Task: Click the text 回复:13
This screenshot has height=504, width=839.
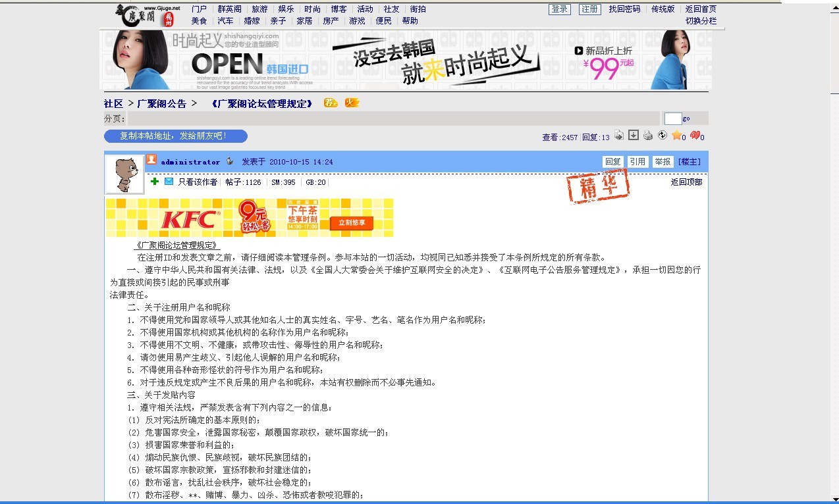Action: 596,138
